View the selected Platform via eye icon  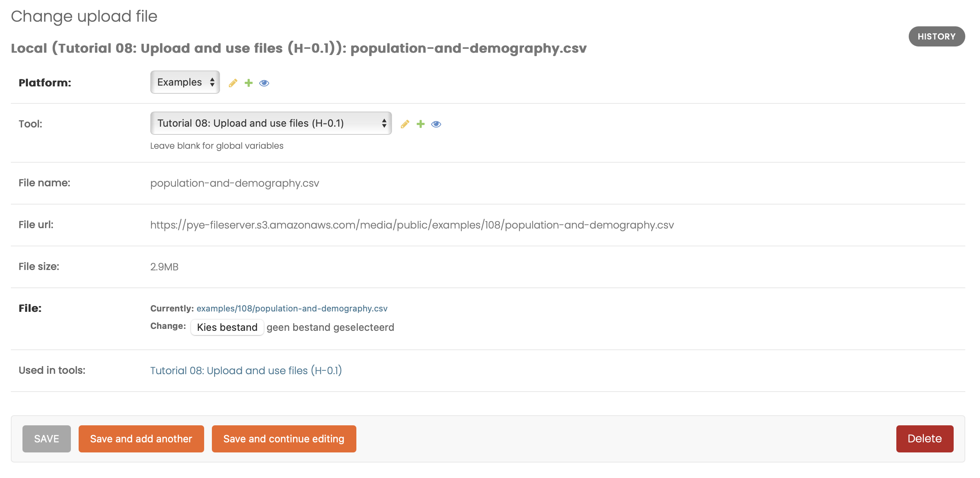pos(264,83)
